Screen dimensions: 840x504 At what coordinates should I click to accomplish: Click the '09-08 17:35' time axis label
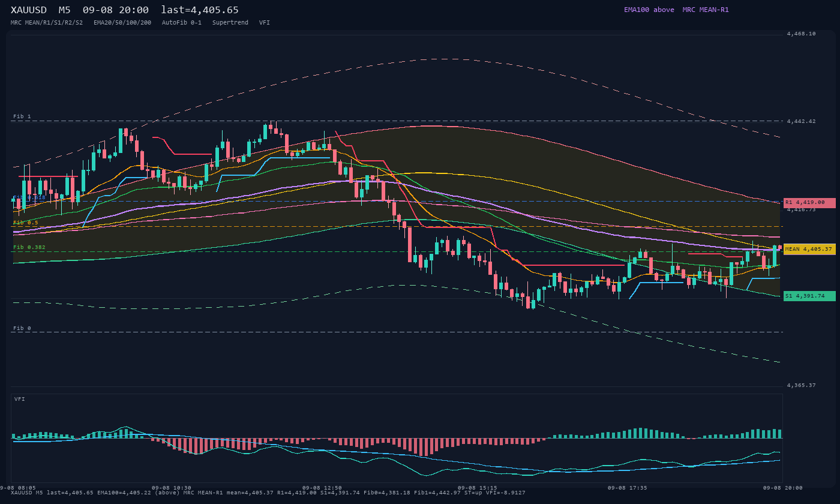point(628,488)
